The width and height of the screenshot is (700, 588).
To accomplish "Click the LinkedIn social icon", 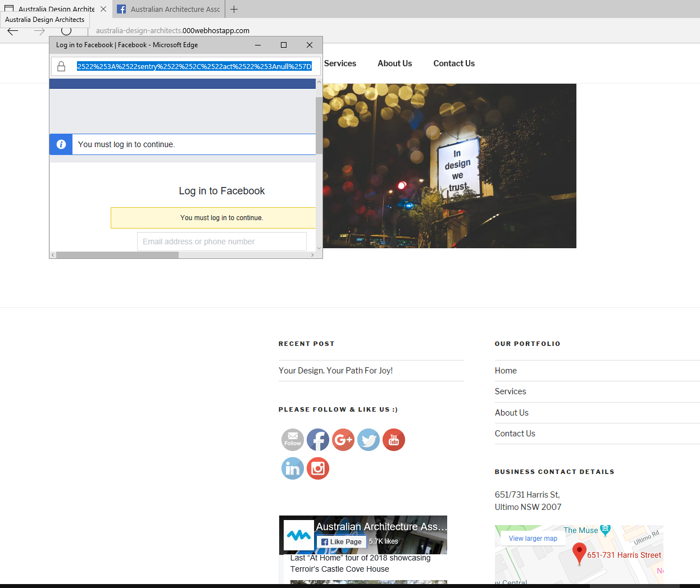I will click(x=293, y=468).
